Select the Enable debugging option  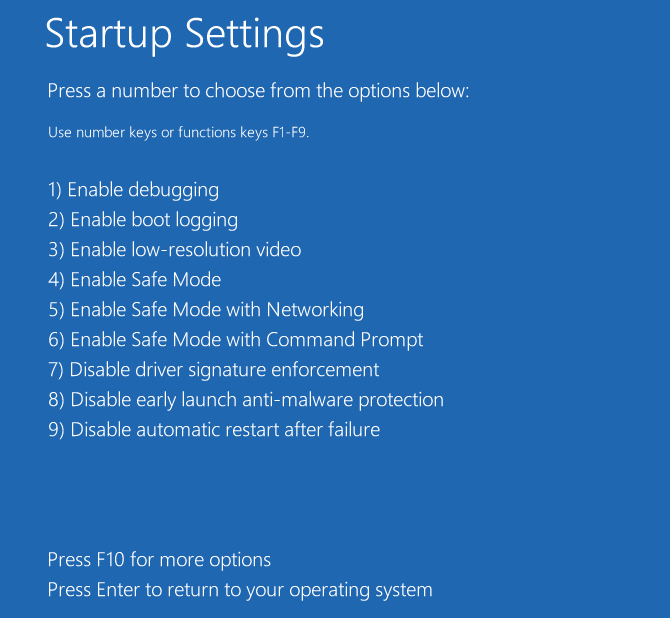click(x=133, y=190)
